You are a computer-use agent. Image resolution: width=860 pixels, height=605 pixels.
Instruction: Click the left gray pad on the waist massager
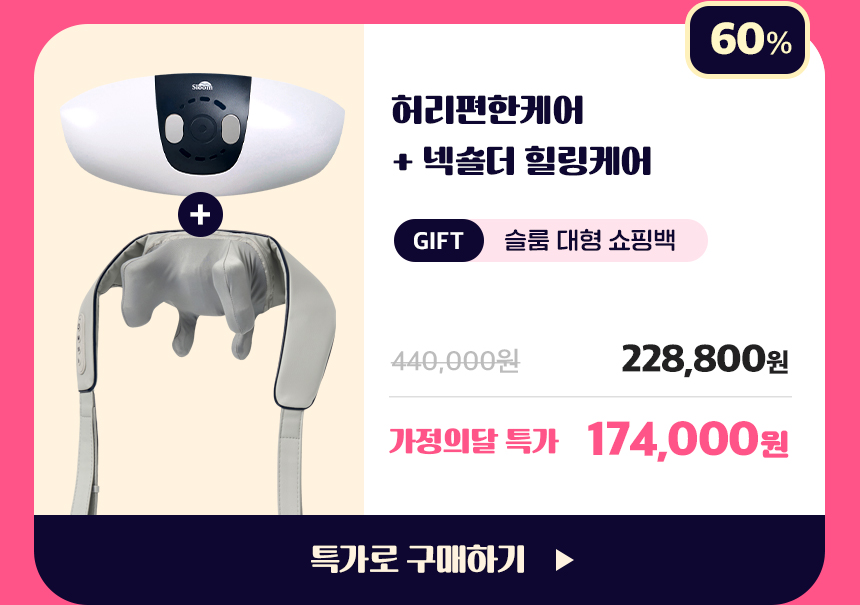tap(174, 128)
